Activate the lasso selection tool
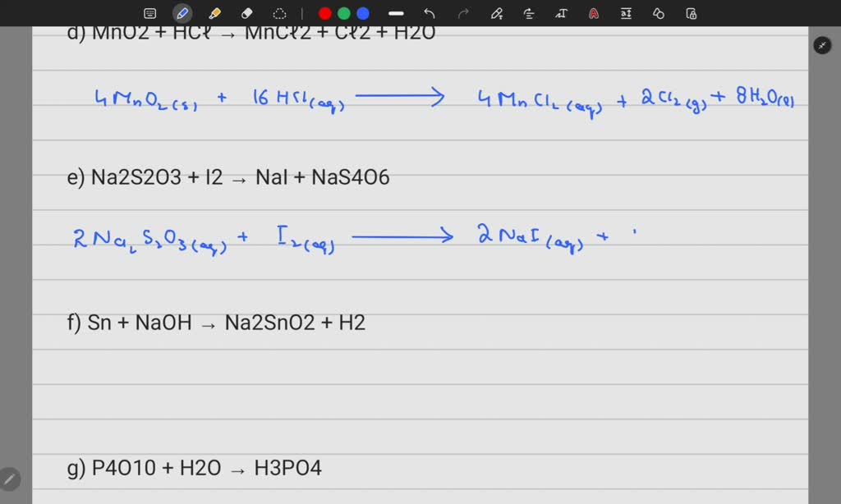Viewport: 841px width, 504px height. [279, 13]
